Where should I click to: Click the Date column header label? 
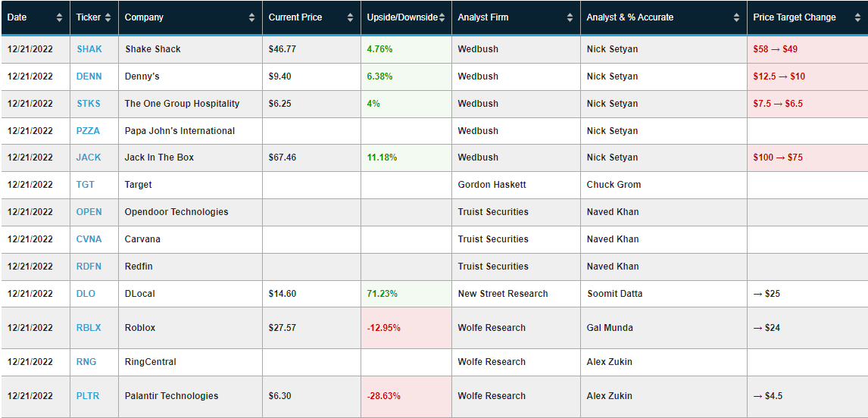click(17, 17)
